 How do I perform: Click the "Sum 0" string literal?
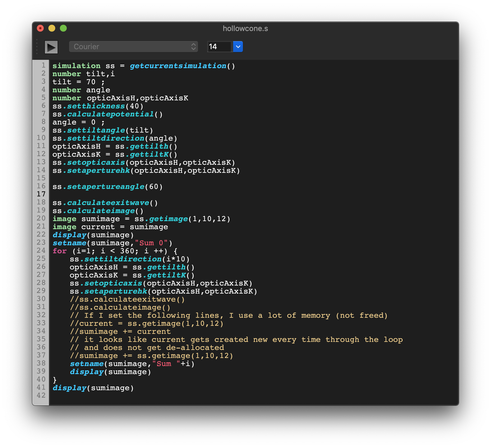coord(151,243)
